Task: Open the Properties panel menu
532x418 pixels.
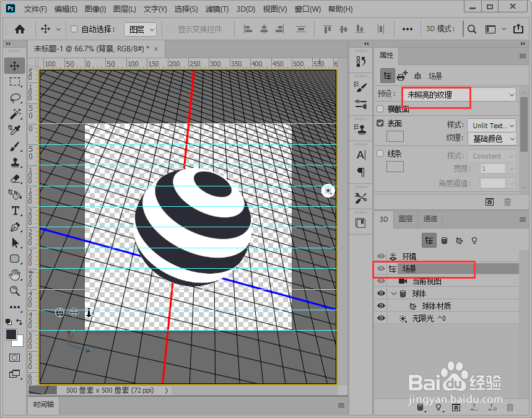Action: pyautogui.click(x=523, y=56)
